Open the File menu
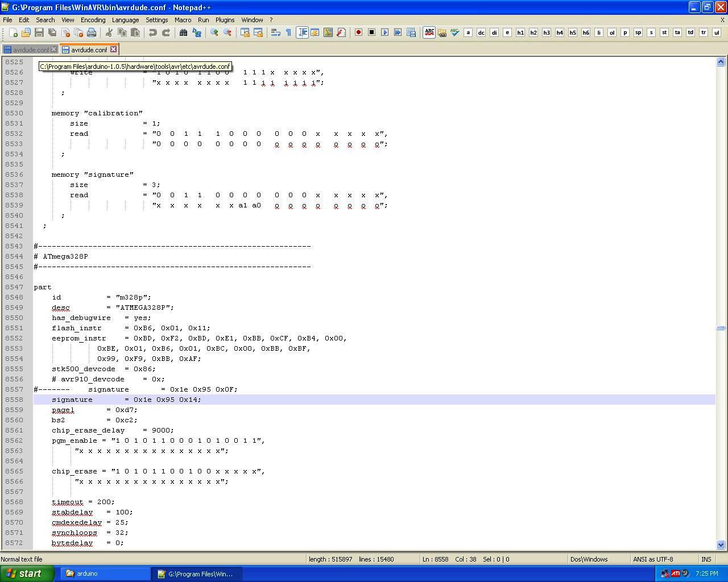 click(7, 19)
